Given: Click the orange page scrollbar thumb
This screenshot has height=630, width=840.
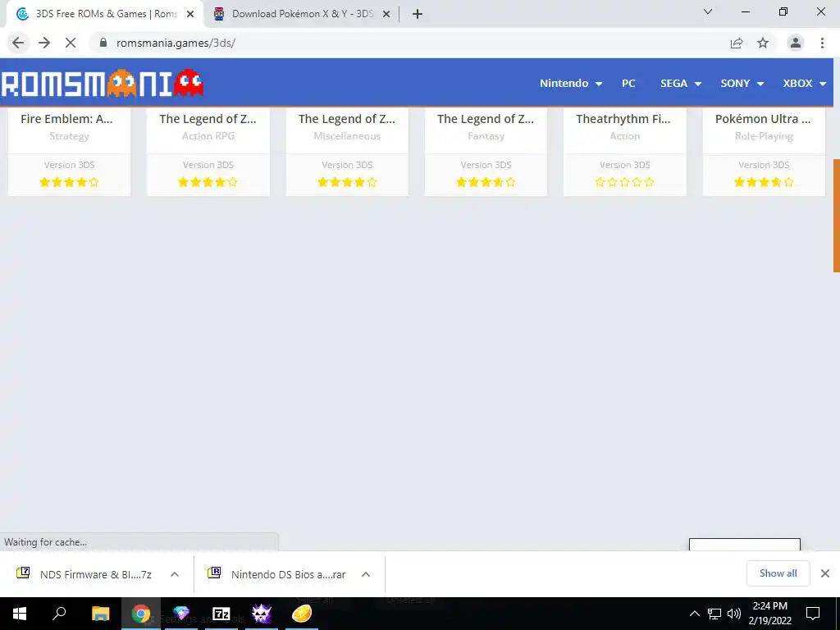Looking at the screenshot, I should point(836,216).
